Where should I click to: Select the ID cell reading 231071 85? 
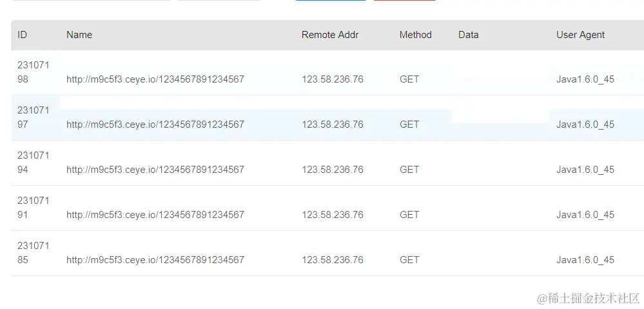pyautogui.click(x=34, y=253)
